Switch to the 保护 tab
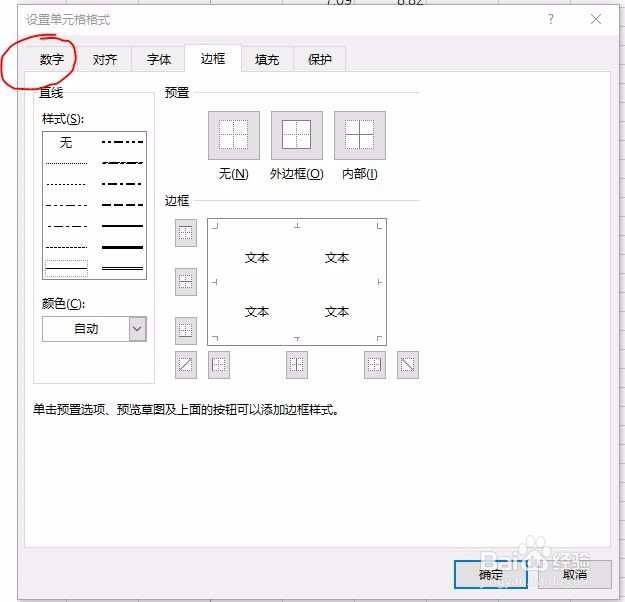The width and height of the screenshot is (625, 602). coord(319,59)
